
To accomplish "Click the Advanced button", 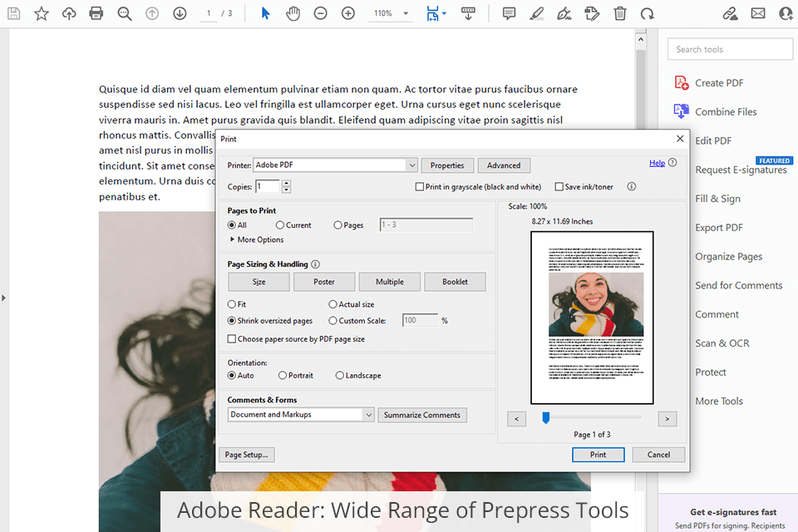I will tap(504, 165).
